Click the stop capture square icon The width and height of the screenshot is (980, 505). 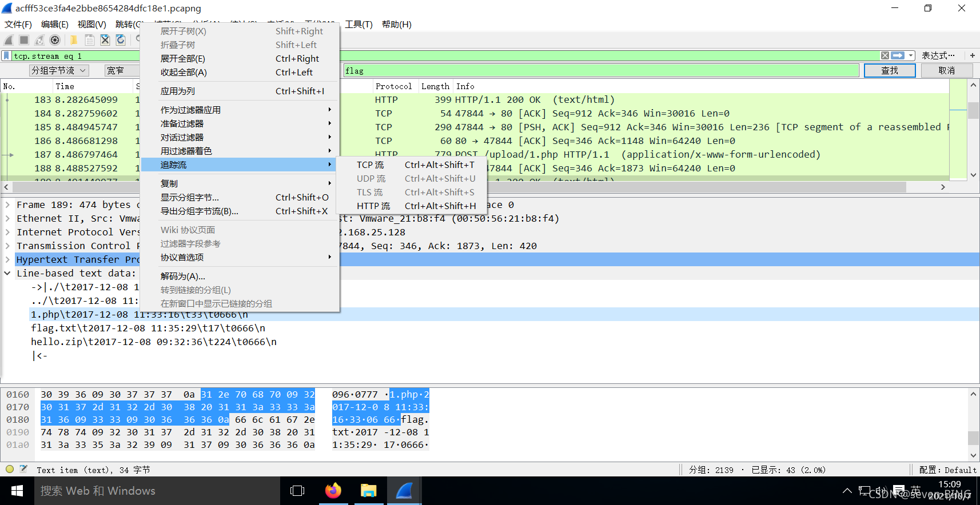24,40
